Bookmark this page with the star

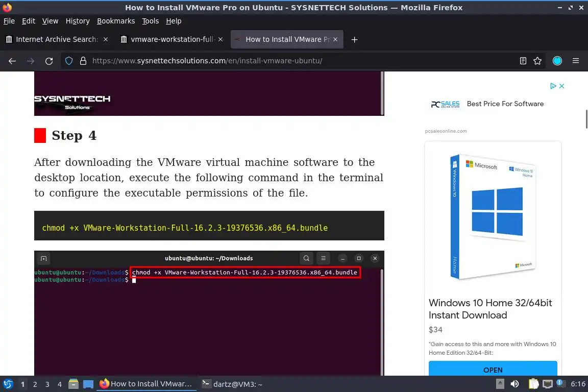537,61
